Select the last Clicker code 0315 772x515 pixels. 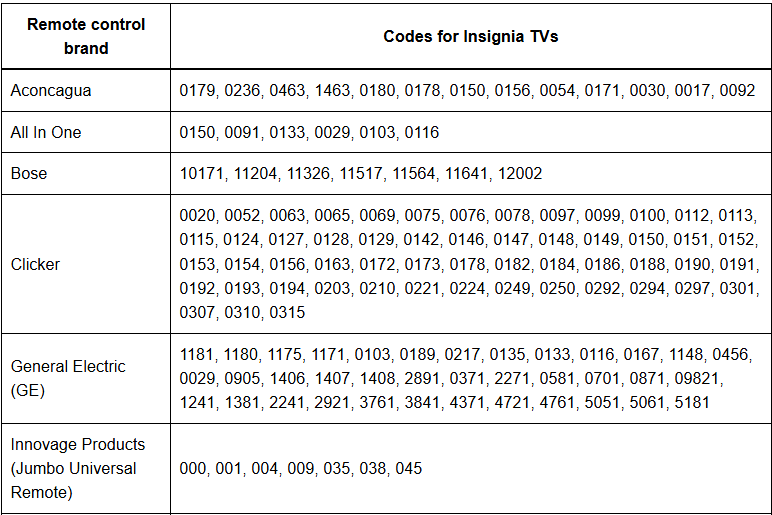(x=288, y=312)
